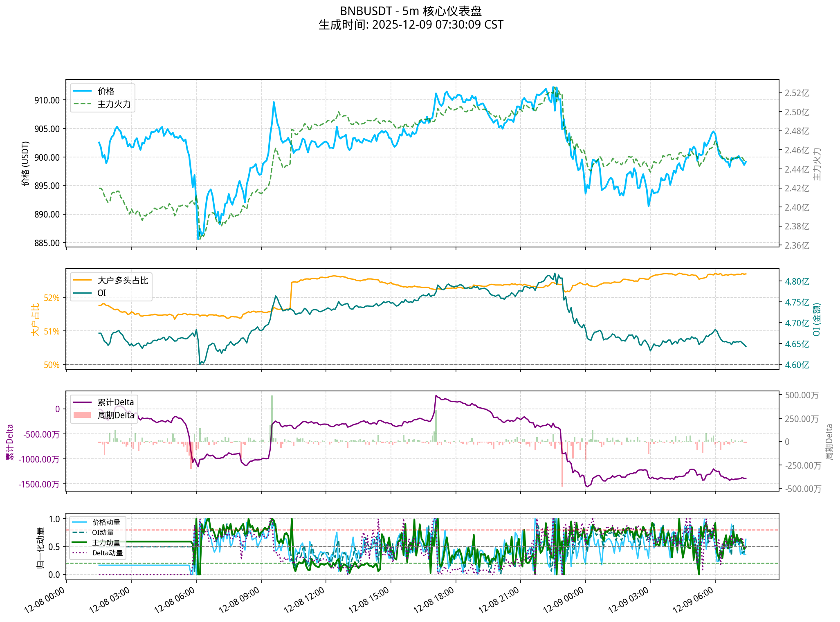Image resolution: width=840 pixels, height=622 pixels.
Task: Click the BNBUSDT dashboard title text
Action: pos(411,11)
